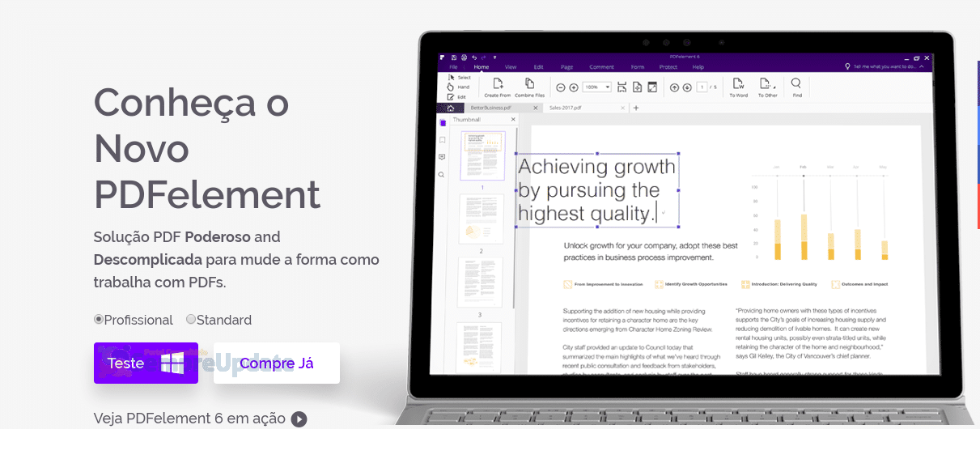The image size is (980, 476).
Task: Click the zoom in plus icon
Action: (x=574, y=87)
